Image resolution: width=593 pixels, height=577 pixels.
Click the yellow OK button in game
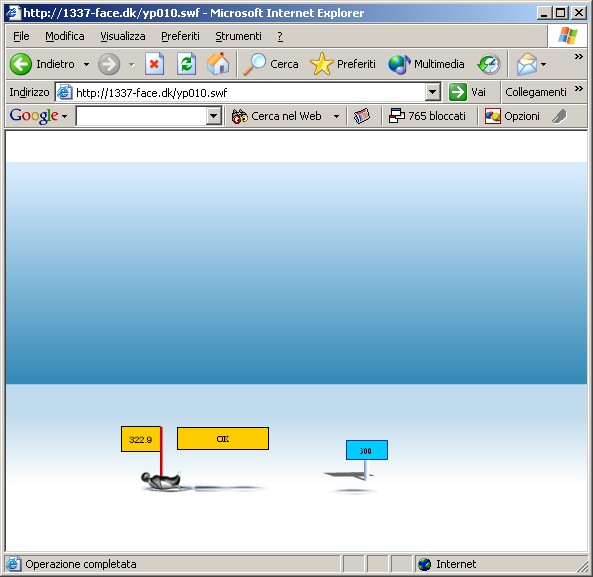(223, 439)
